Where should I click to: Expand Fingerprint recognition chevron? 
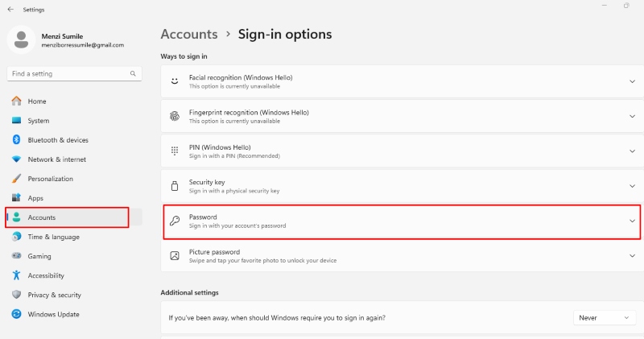tap(632, 116)
